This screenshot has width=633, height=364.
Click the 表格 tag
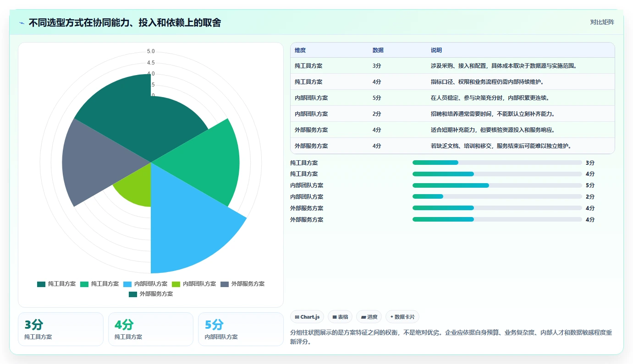[x=340, y=317]
